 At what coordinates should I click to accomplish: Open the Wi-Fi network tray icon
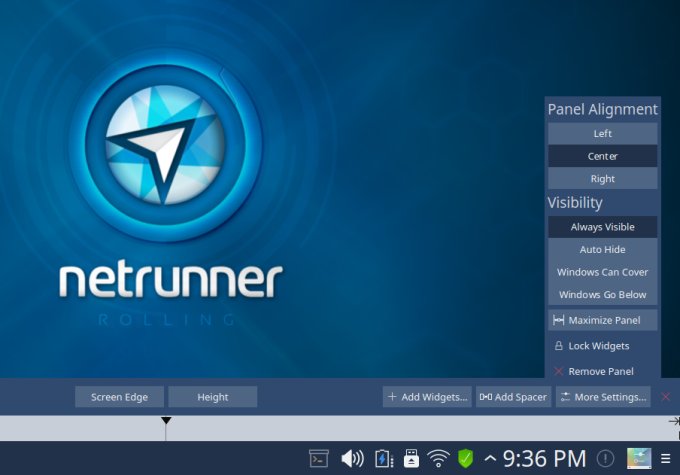(438, 459)
